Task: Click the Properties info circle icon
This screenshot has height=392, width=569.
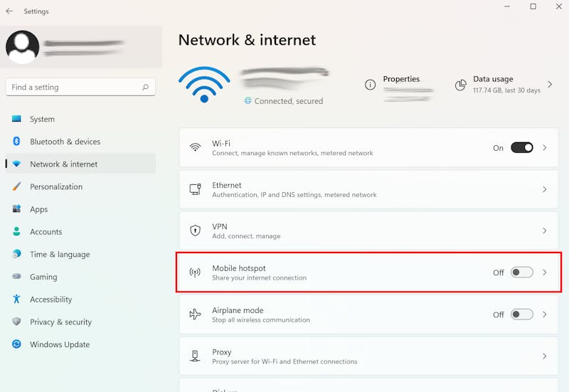Action: click(x=370, y=85)
